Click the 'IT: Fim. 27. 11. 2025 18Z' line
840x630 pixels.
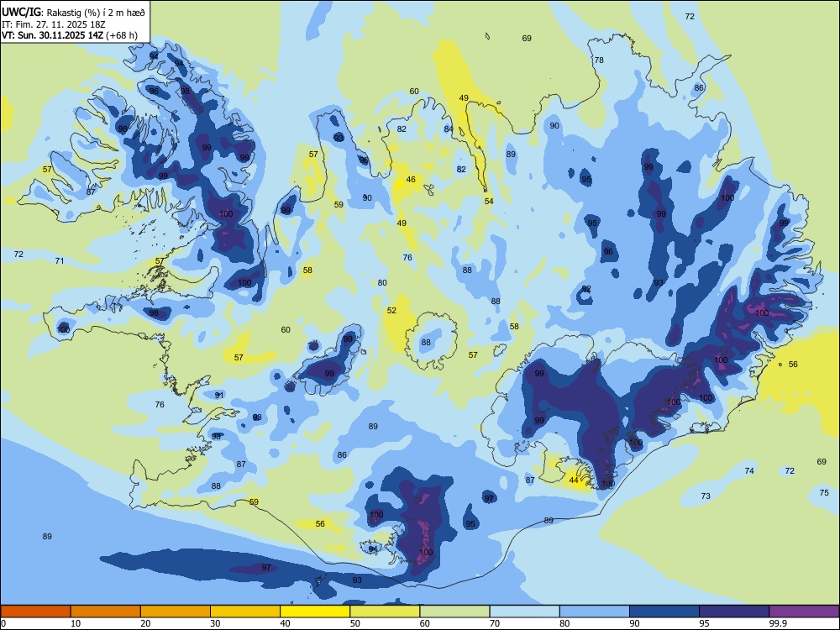(54, 24)
